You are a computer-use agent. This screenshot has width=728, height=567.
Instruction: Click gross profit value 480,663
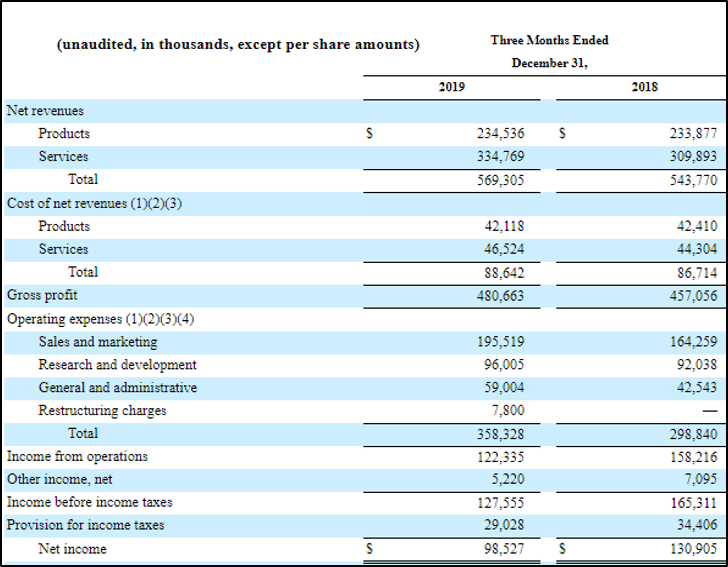tap(500, 296)
